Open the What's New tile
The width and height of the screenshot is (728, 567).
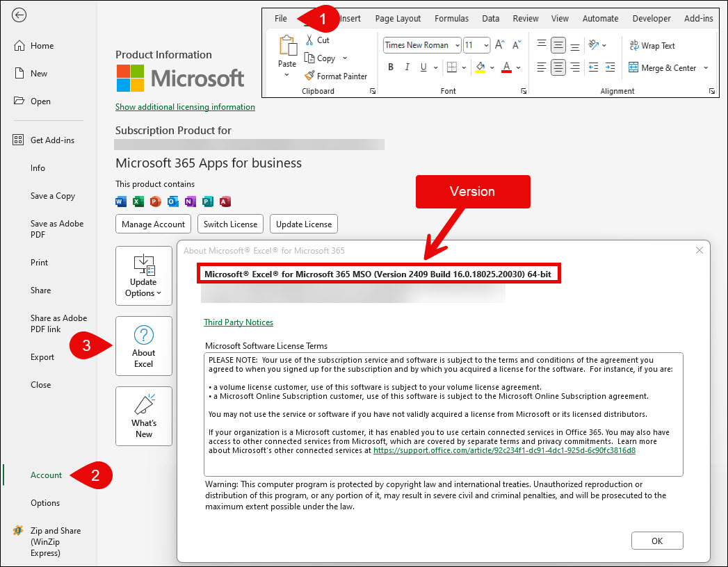[x=143, y=416]
